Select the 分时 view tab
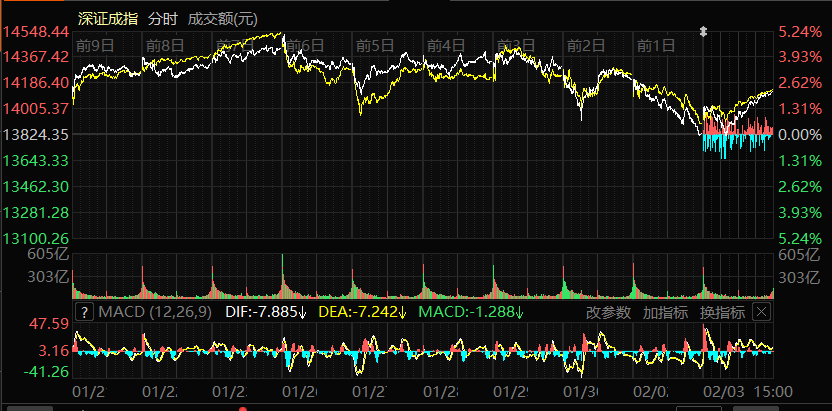This screenshot has width=832, height=411. click(163, 19)
